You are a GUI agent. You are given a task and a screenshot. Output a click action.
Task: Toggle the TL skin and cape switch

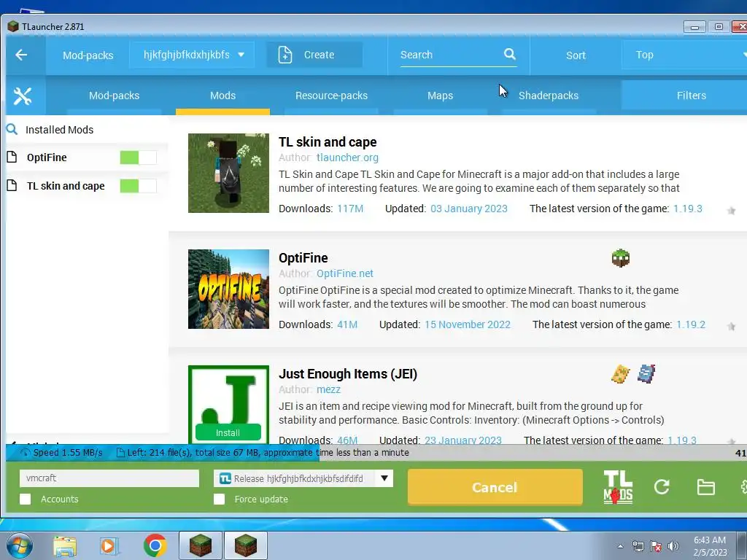click(138, 186)
